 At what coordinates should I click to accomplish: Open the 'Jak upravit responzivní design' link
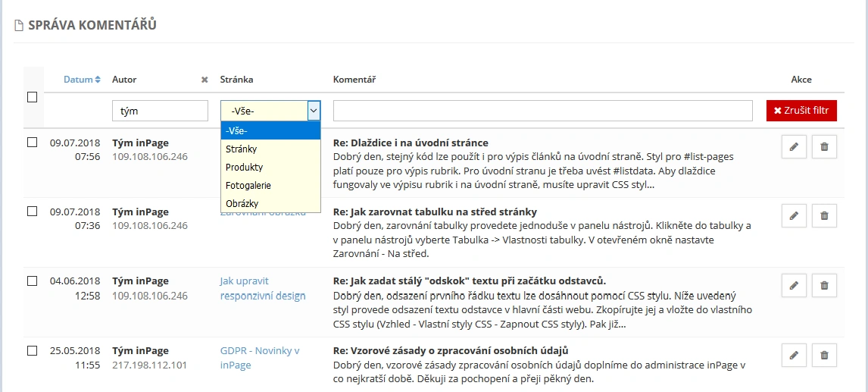[262, 288]
